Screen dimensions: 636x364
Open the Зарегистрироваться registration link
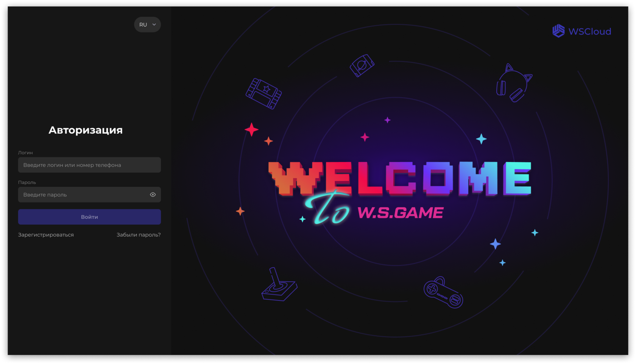tap(46, 235)
